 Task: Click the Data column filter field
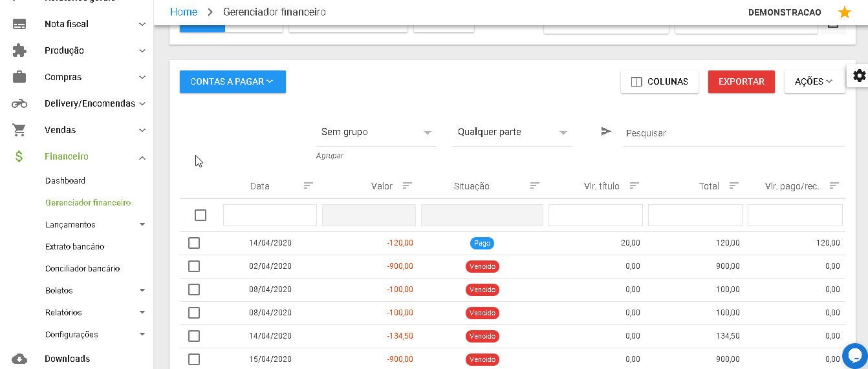pyautogui.click(x=270, y=215)
